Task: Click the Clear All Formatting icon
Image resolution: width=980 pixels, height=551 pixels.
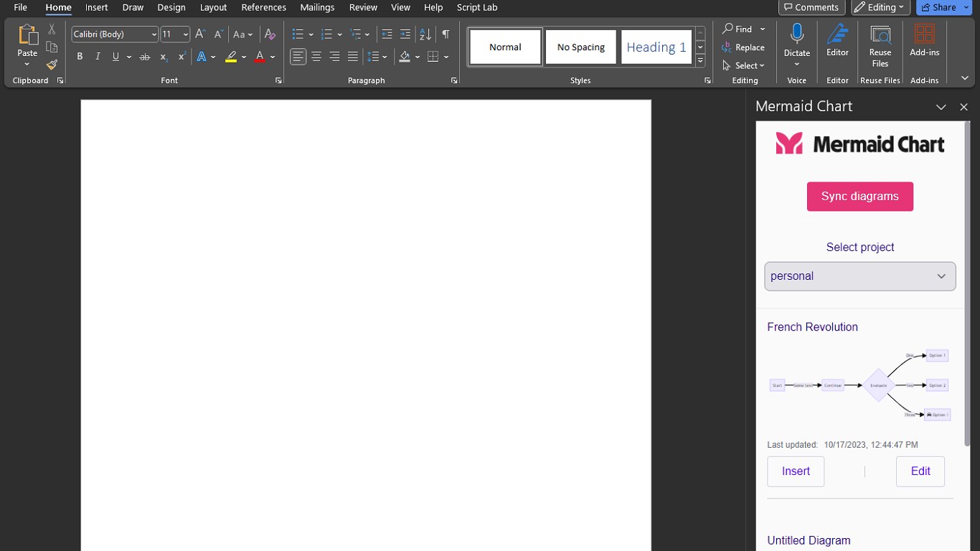Action: click(270, 34)
